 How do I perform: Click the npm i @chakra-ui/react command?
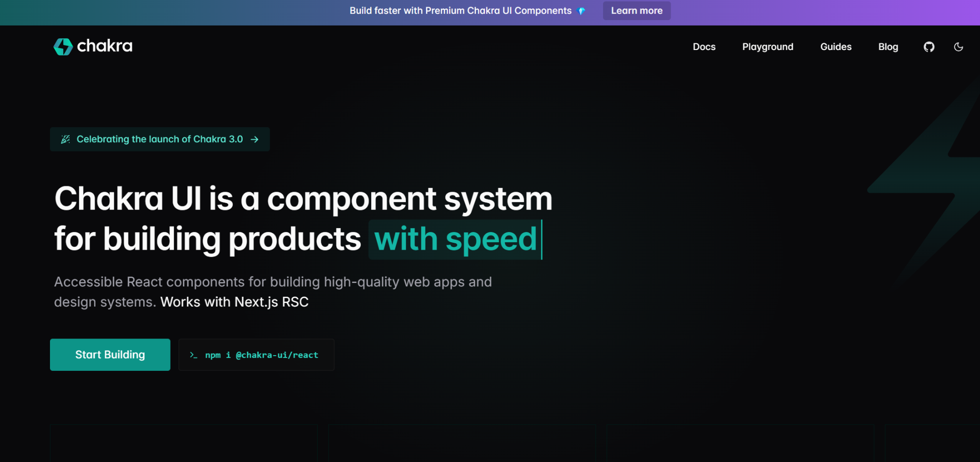256,355
